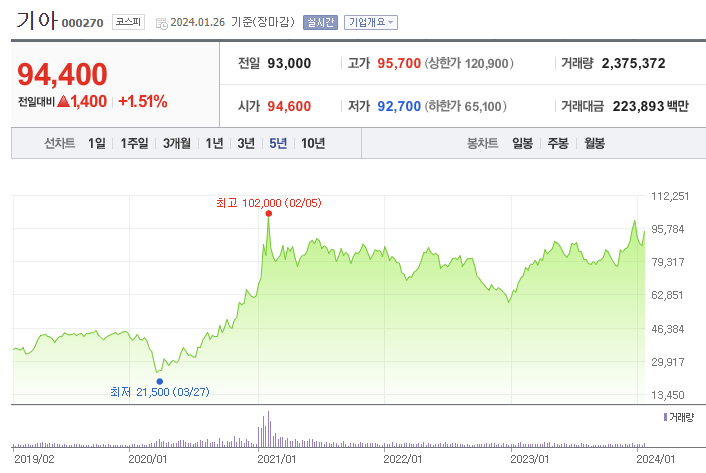Image resolution: width=706 pixels, height=473 pixels.
Task: Click the 기아 stock name title
Action: (x=37, y=20)
